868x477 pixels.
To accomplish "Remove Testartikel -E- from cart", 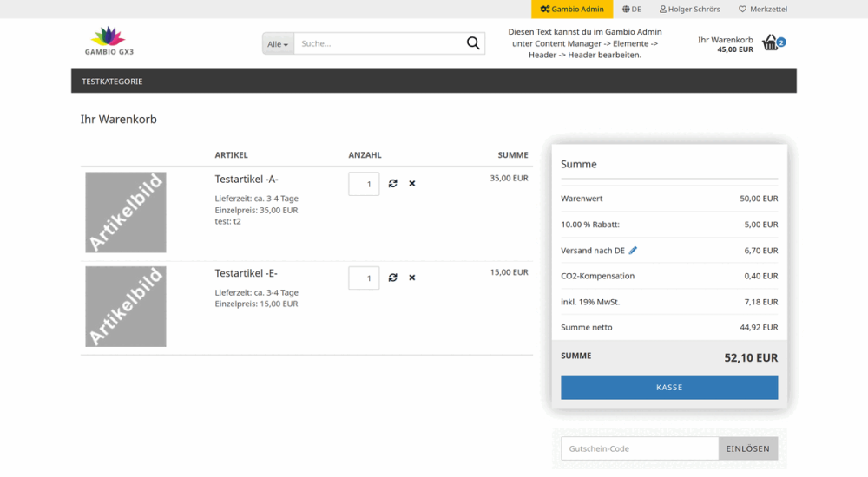I will [x=411, y=278].
